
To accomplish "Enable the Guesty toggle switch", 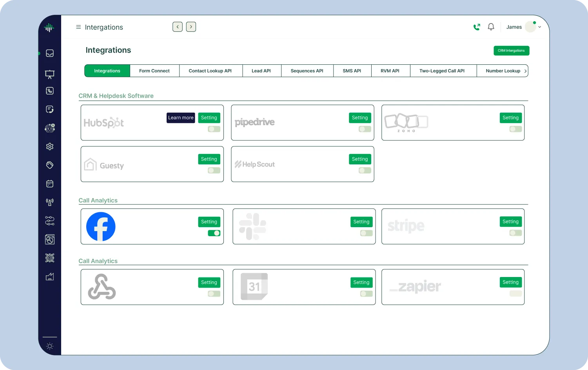I will [x=214, y=170].
